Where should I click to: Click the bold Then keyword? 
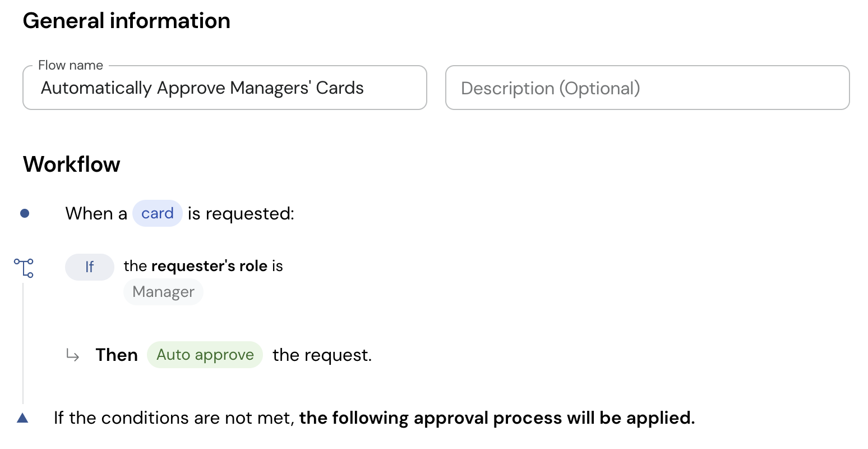117,355
